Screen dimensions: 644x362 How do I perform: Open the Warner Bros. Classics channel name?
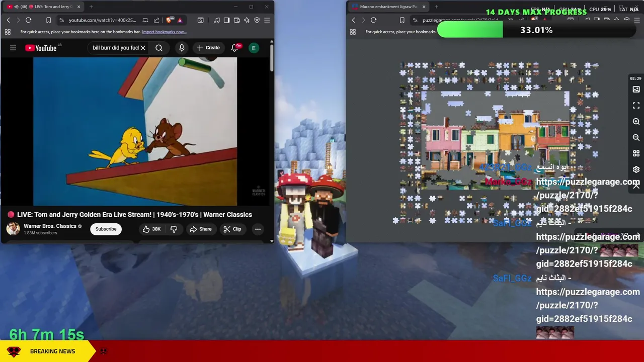point(50,226)
